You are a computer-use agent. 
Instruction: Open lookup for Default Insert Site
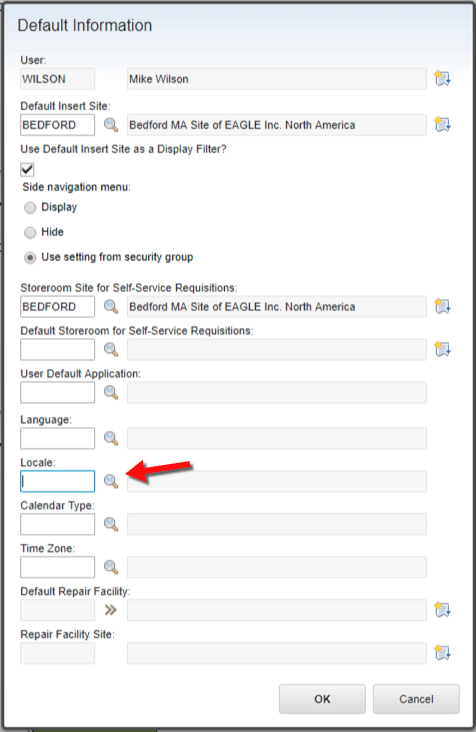tap(111, 125)
